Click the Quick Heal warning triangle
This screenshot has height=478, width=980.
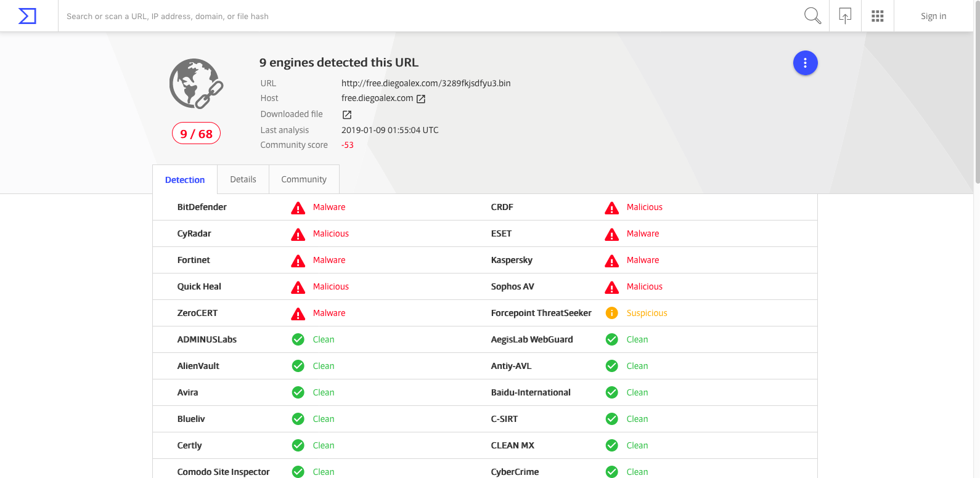[x=298, y=287]
